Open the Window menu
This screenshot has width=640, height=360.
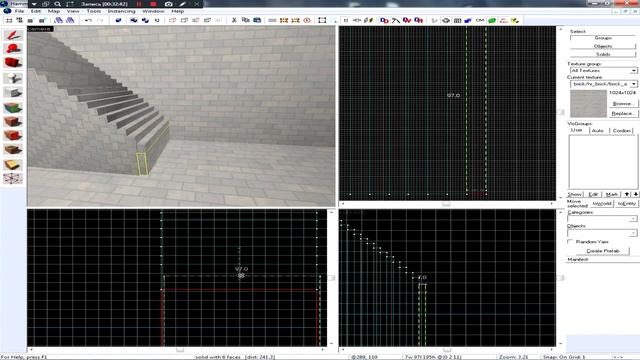pos(153,11)
